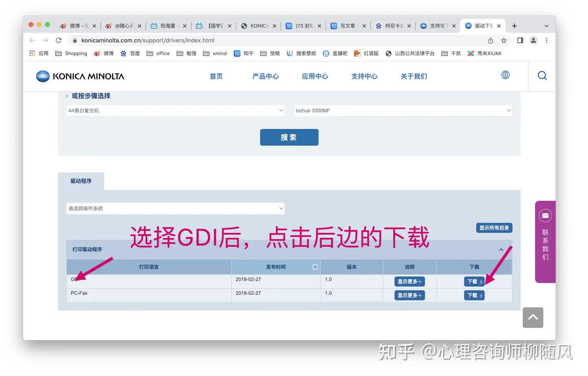Go to 首页 in site navigation
The width and height of the screenshot is (588, 376).
click(216, 76)
